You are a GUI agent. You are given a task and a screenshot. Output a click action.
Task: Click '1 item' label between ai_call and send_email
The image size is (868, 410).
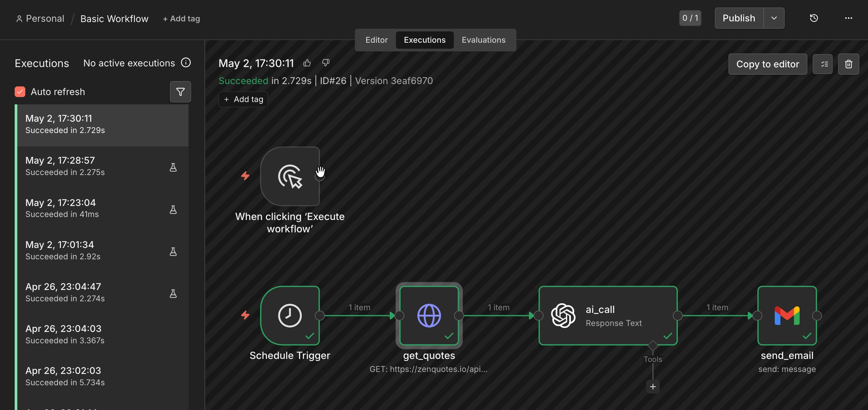717,307
